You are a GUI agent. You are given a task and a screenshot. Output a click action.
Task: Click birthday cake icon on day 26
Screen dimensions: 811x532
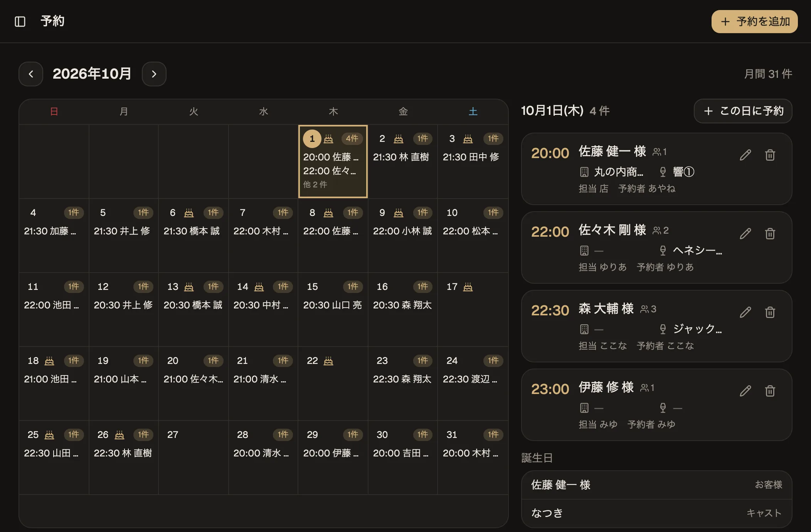119,435
